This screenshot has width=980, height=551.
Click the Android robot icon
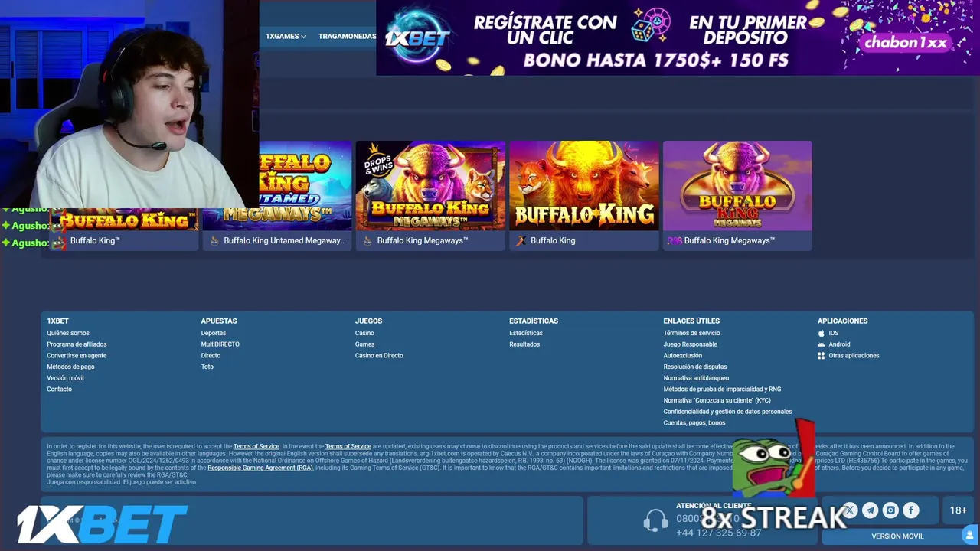point(822,344)
